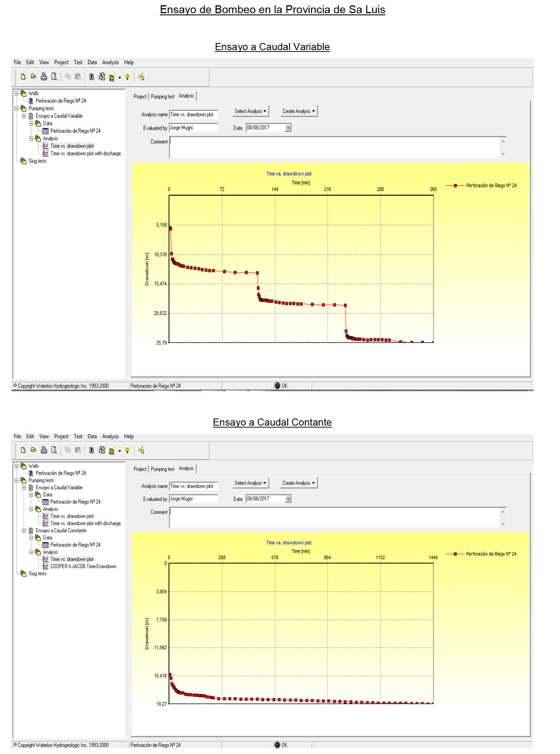Viewport: 560px width, 754px height.
Task: Click New project icon in Caudal Contante window
Action: [x=23, y=450]
